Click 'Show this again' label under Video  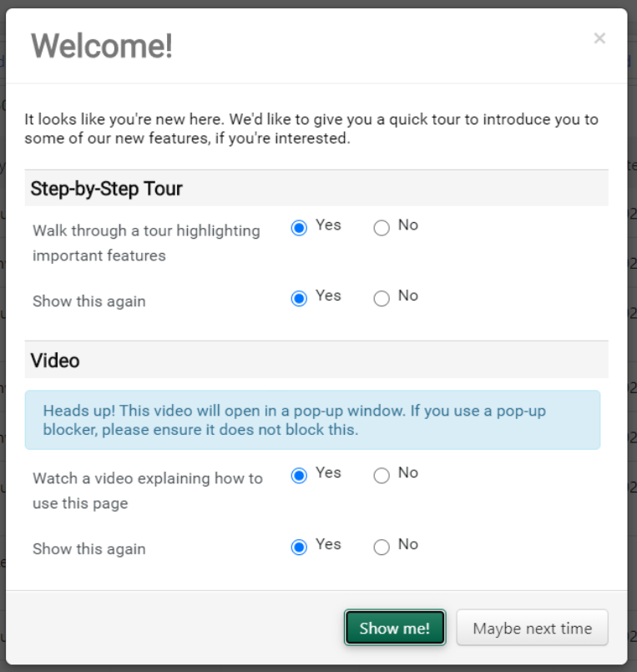(x=88, y=549)
